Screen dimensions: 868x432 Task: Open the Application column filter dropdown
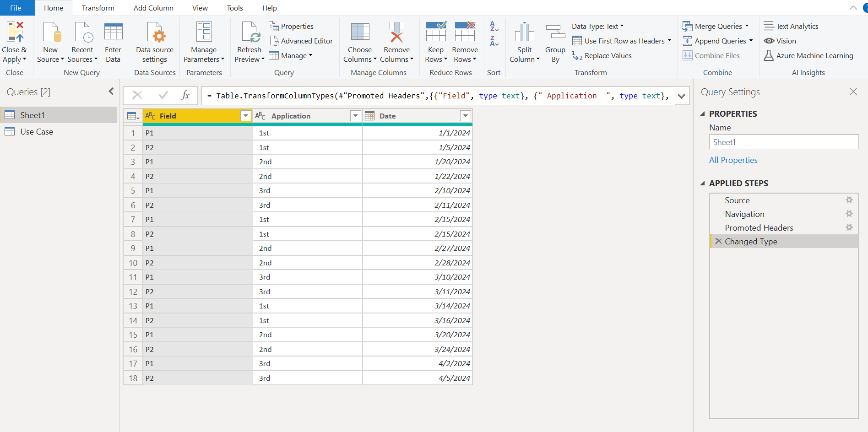[356, 116]
